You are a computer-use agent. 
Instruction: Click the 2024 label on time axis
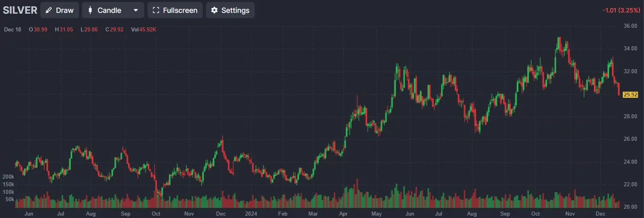click(x=251, y=214)
